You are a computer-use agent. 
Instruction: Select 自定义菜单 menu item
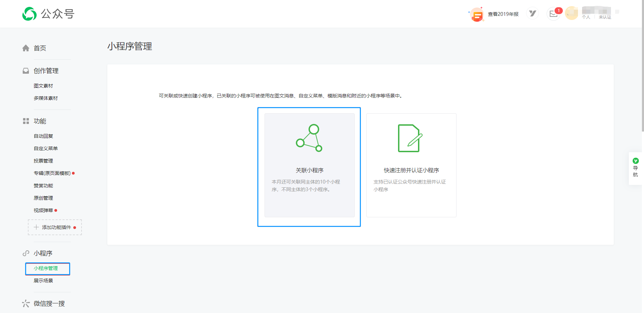[x=46, y=148]
